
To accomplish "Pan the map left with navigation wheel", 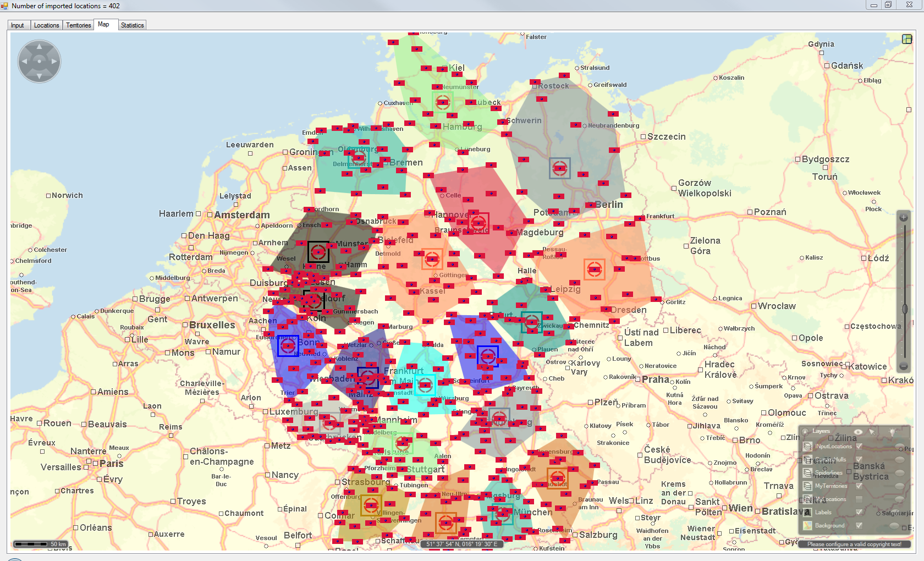I will click(x=24, y=61).
